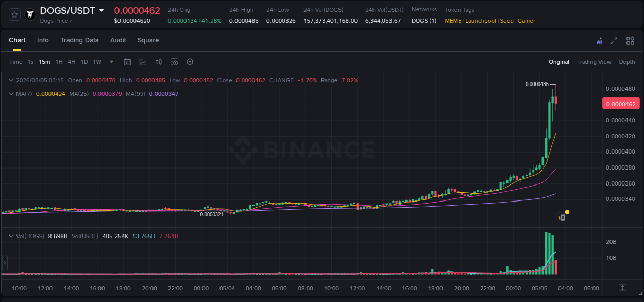This screenshot has width=644, height=302.
Task: Open the multi-chart layout grid icon
Action: [630, 41]
